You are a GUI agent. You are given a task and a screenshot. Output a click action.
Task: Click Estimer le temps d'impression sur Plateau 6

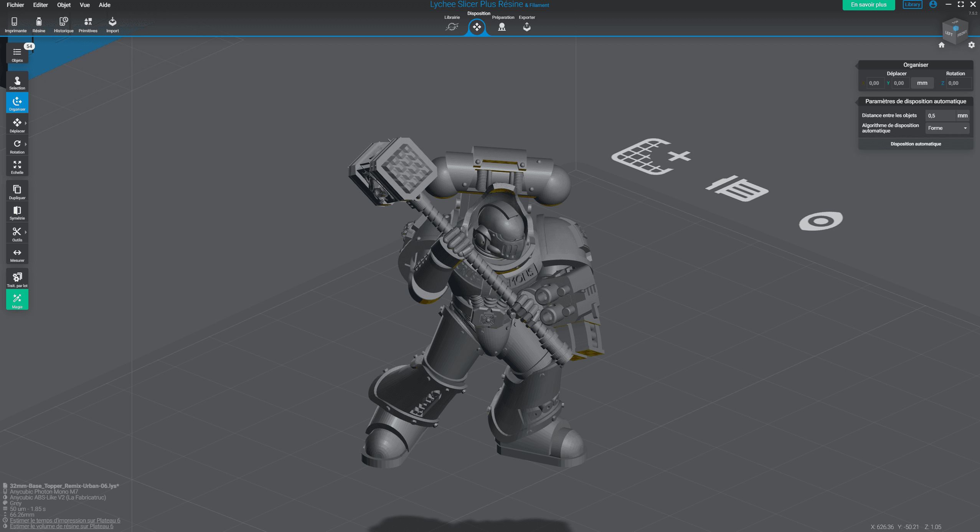pyautogui.click(x=65, y=520)
